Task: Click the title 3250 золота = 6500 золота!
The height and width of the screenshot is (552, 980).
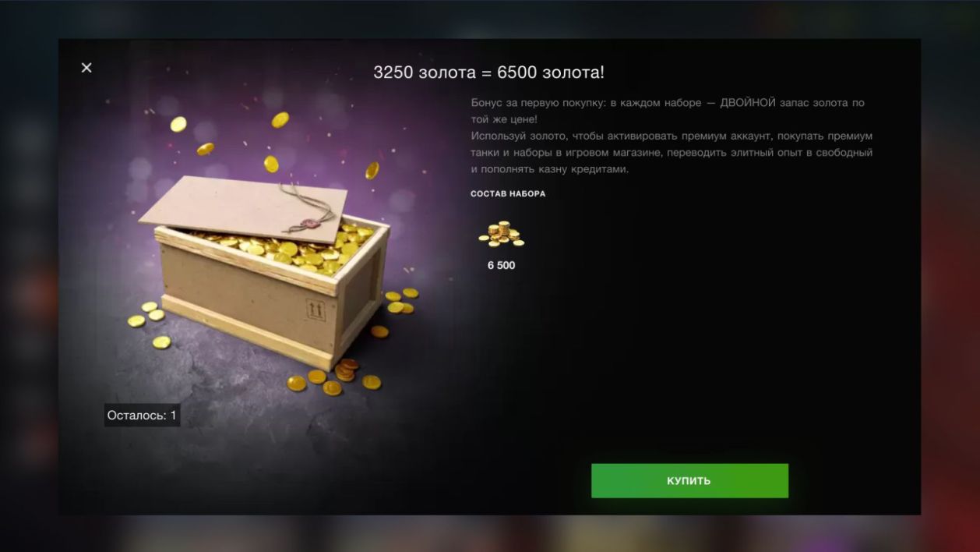Action: (488, 73)
